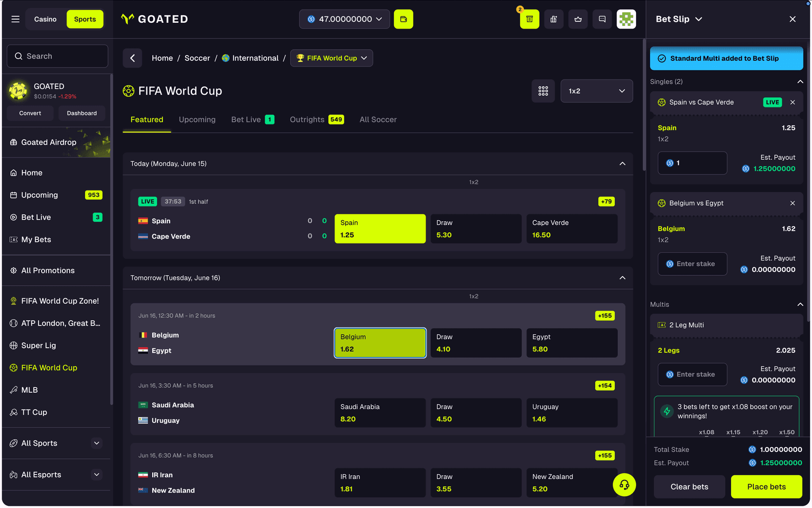Collapse Today (Monday, June 15) section
Image resolution: width=812 pixels, height=508 pixels.
click(622, 164)
